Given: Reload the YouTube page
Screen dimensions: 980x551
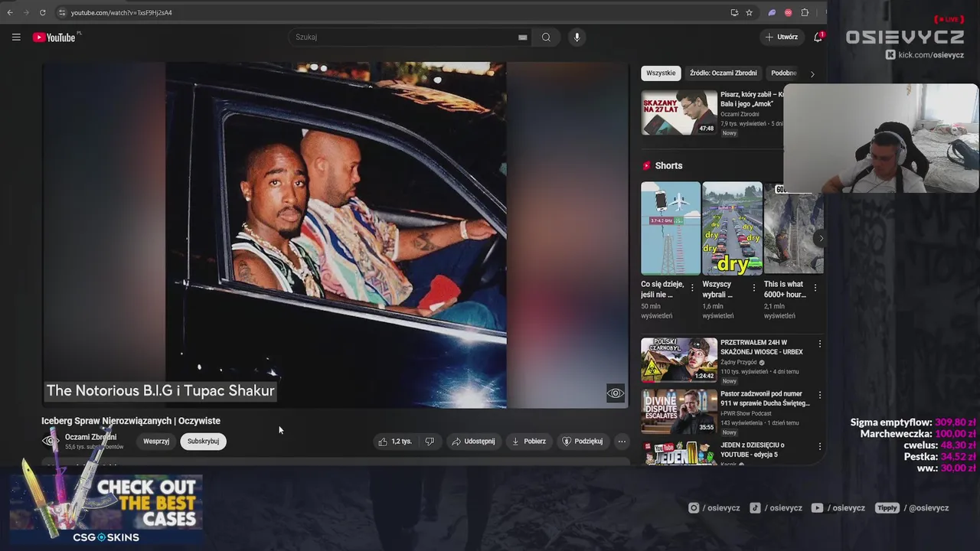Looking at the screenshot, I should coord(42,12).
